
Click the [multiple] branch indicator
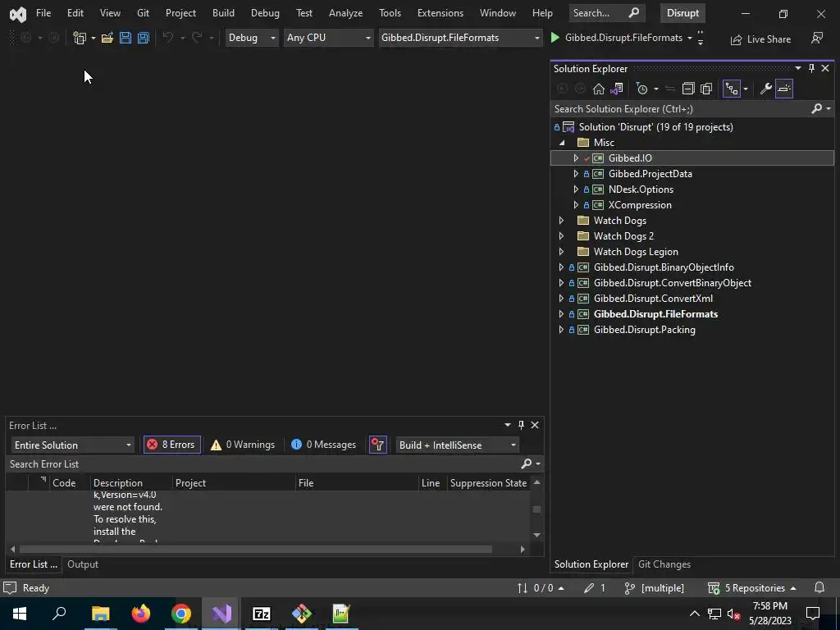(655, 587)
